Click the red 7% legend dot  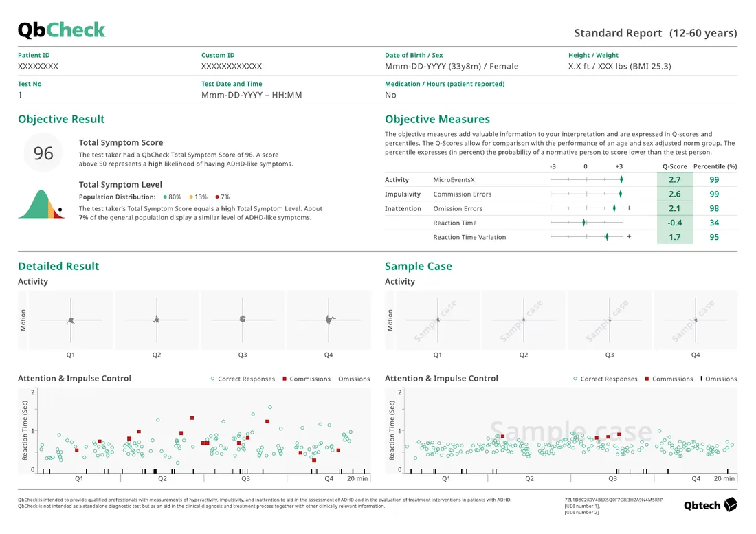217,197
